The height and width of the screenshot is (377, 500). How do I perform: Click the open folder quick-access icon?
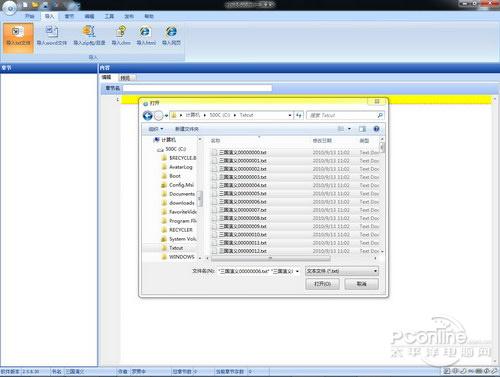point(35,5)
